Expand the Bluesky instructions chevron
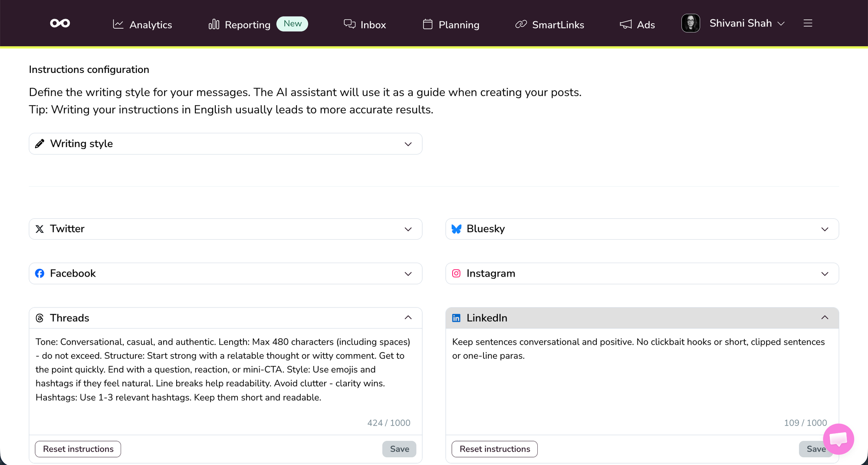Image resolution: width=868 pixels, height=465 pixels. click(x=825, y=229)
